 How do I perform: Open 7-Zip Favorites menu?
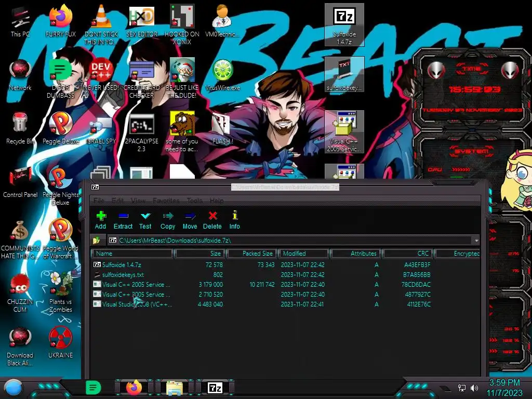[x=166, y=201]
